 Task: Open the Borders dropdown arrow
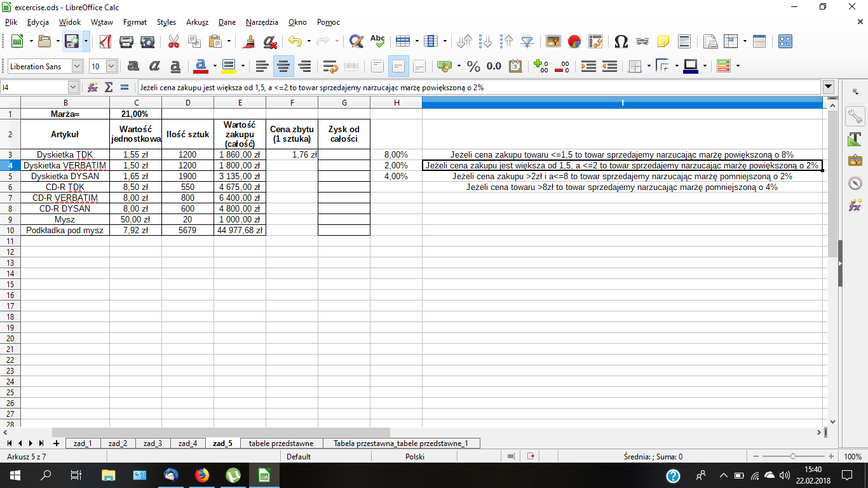[648, 66]
